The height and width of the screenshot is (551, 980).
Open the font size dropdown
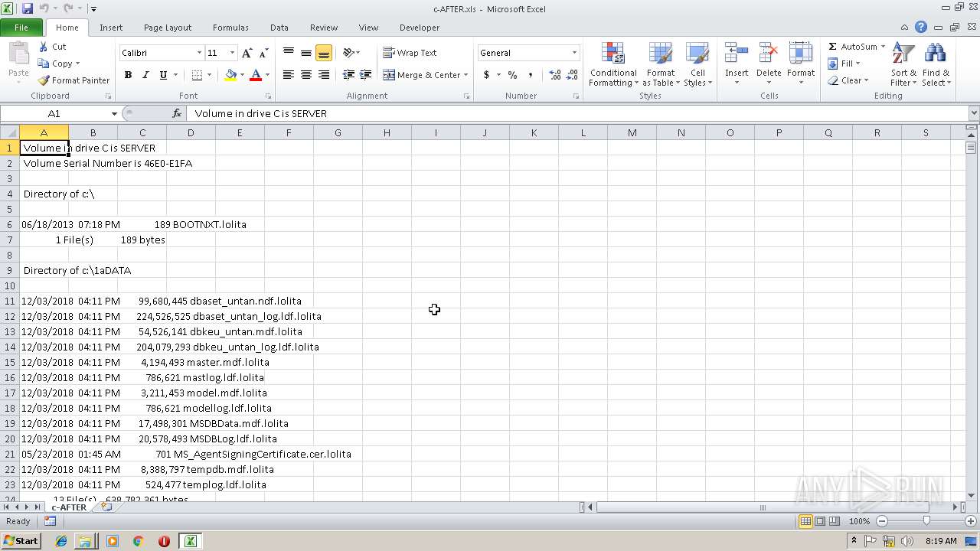(x=232, y=53)
